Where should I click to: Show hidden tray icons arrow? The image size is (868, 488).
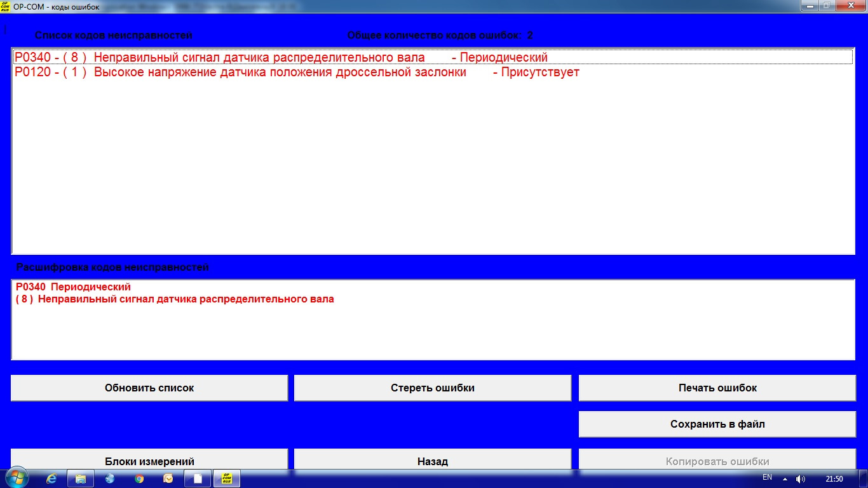click(785, 478)
